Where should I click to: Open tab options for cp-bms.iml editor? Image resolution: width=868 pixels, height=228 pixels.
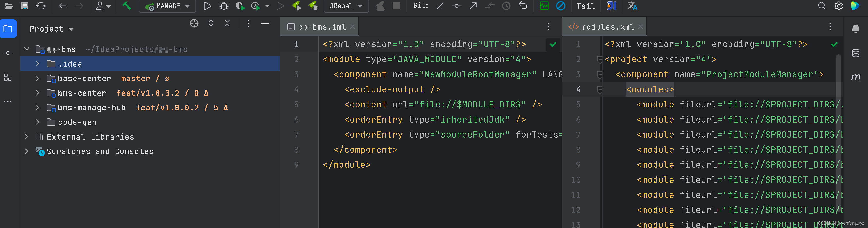click(549, 26)
